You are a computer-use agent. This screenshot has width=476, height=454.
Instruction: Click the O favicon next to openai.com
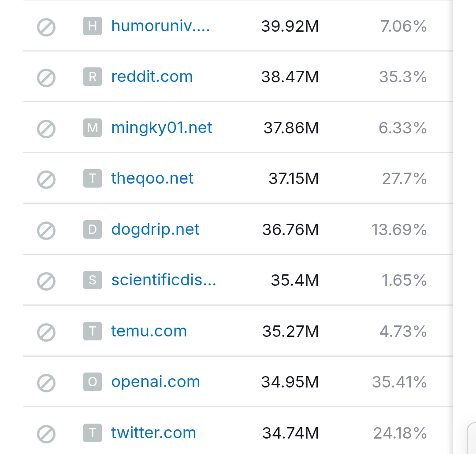coord(93,382)
